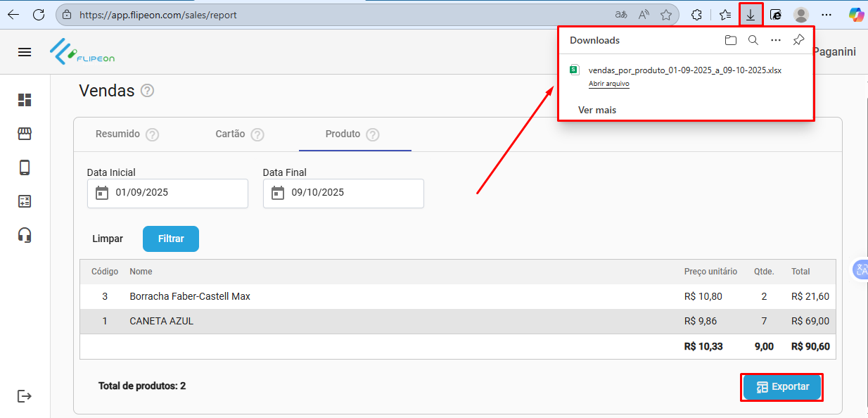Open Data Inicial calendar picker
868x418 pixels.
[x=102, y=193]
